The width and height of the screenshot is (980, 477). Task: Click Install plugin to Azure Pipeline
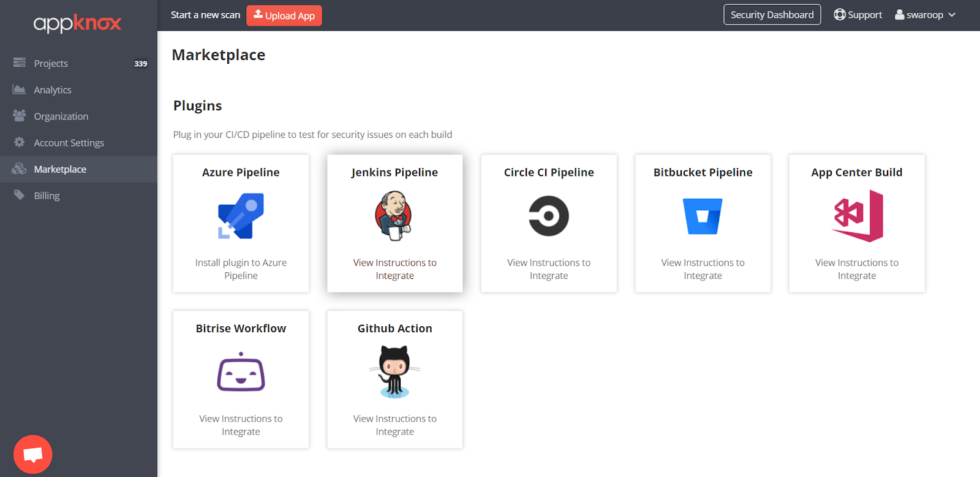241,269
